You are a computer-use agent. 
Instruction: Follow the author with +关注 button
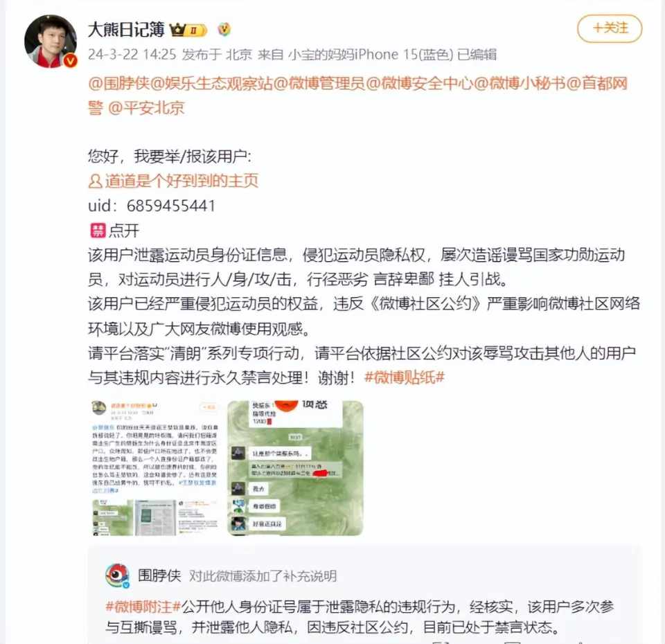[x=610, y=28]
